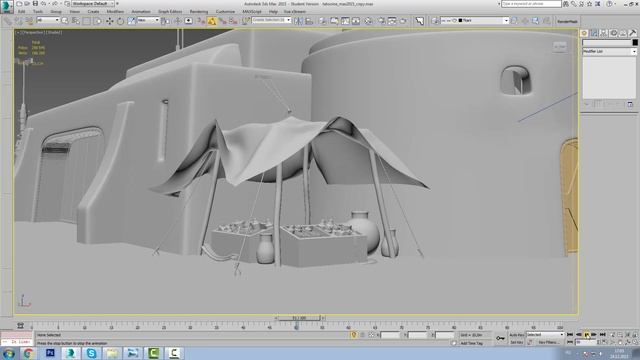Open the Group menu
Viewport: 640px width, 360px height.
coord(56,11)
